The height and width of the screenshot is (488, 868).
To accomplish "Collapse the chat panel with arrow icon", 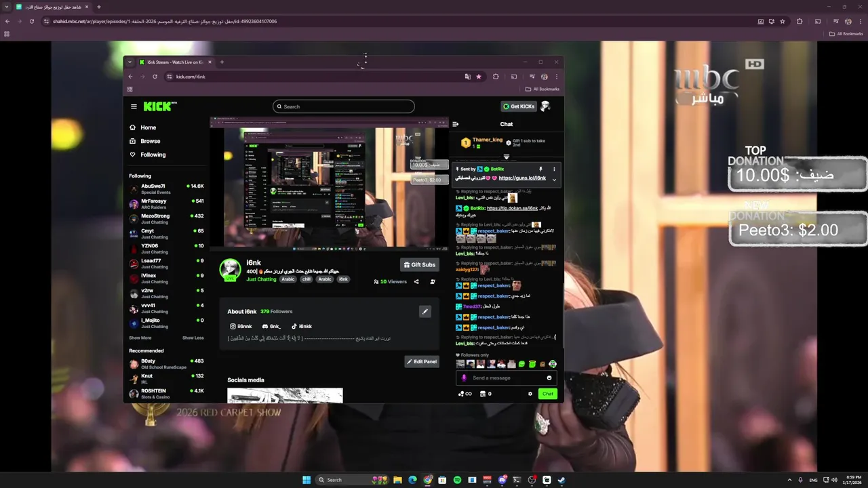I will point(456,124).
